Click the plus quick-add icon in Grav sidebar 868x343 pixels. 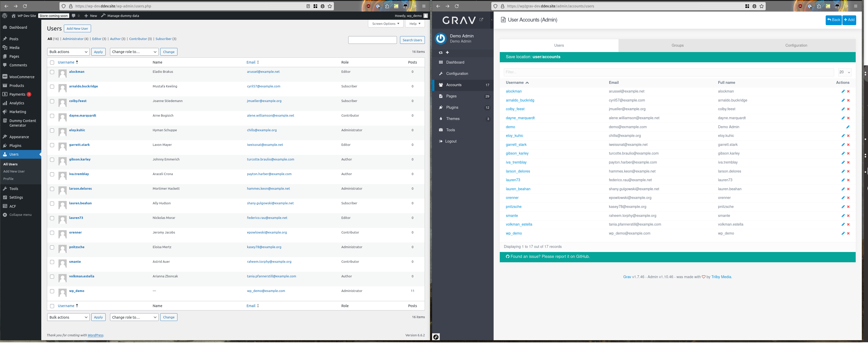[447, 53]
